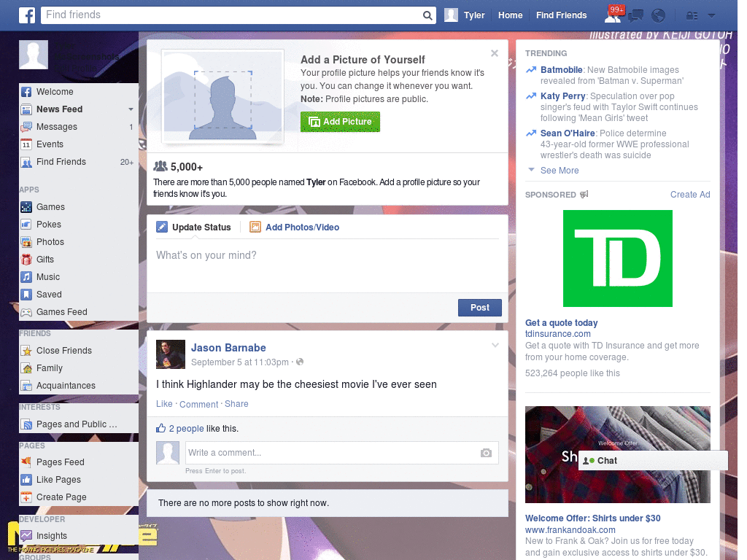Click the Music app icon

[x=26, y=277]
